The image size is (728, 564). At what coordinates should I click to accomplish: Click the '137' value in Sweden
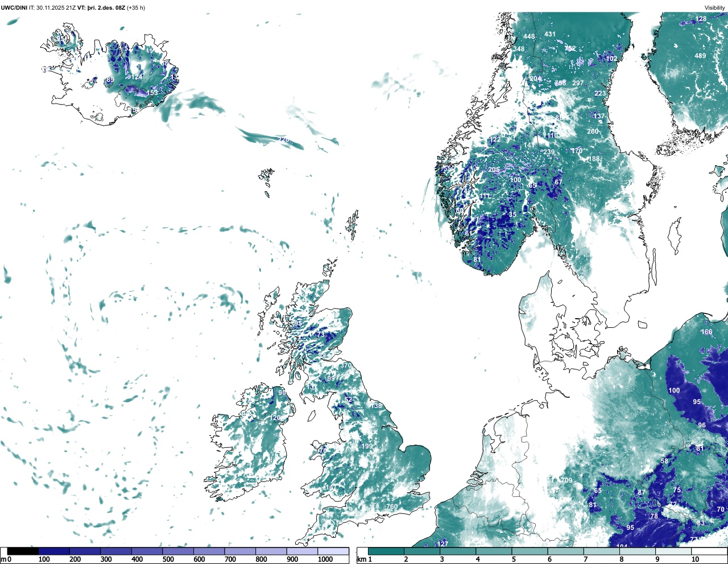tap(599, 116)
